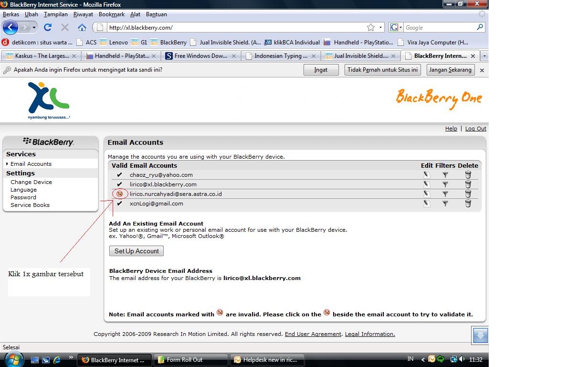
Task: Launch Internet Explorer from quick launch
Action: coord(57,359)
